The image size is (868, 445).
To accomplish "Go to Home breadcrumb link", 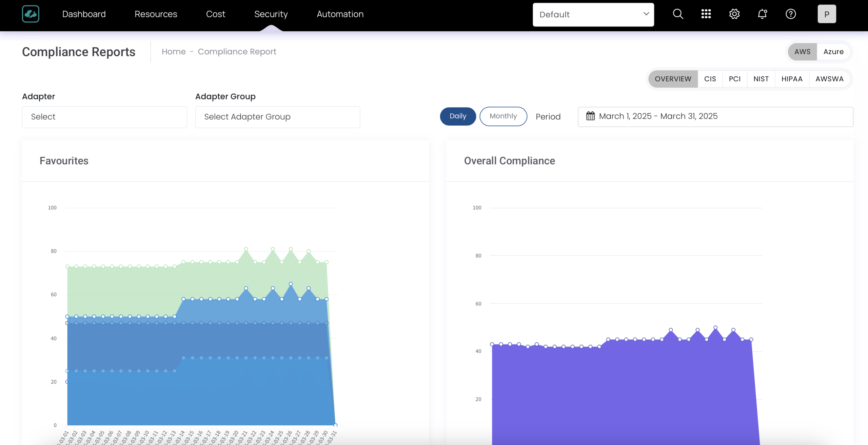I will 174,52.
